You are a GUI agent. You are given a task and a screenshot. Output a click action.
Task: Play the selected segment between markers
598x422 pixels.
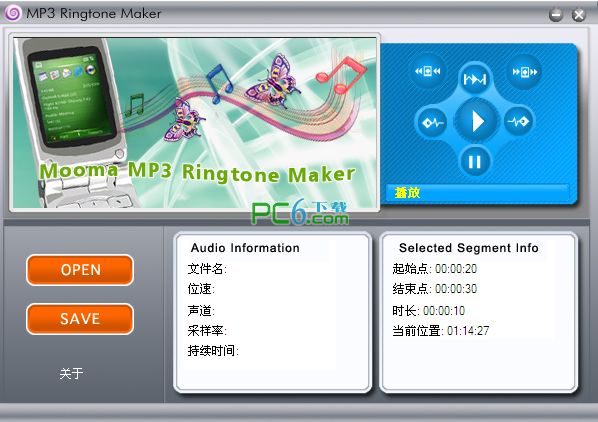coord(475,79)
